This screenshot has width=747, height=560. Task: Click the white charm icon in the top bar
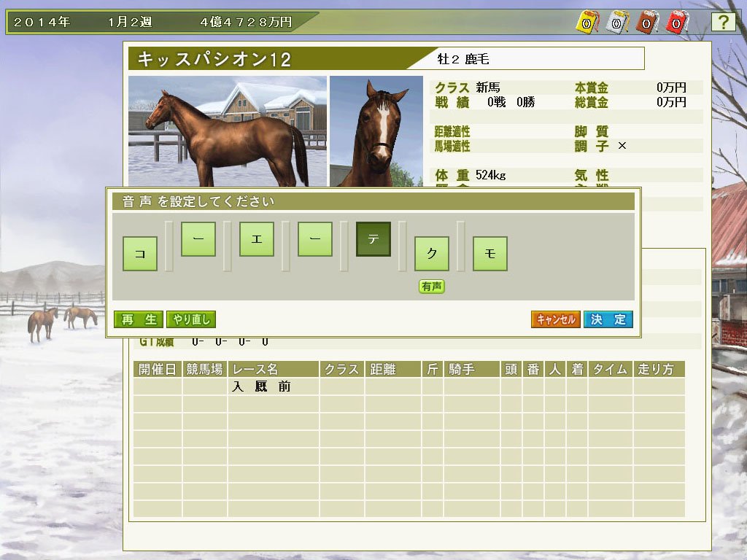pyautogui.click(x=617, y=23)
